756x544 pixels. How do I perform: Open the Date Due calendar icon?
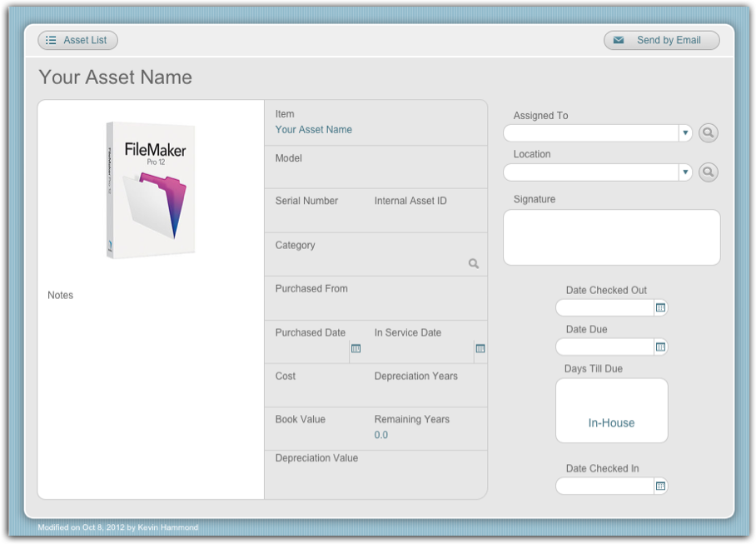662,347
